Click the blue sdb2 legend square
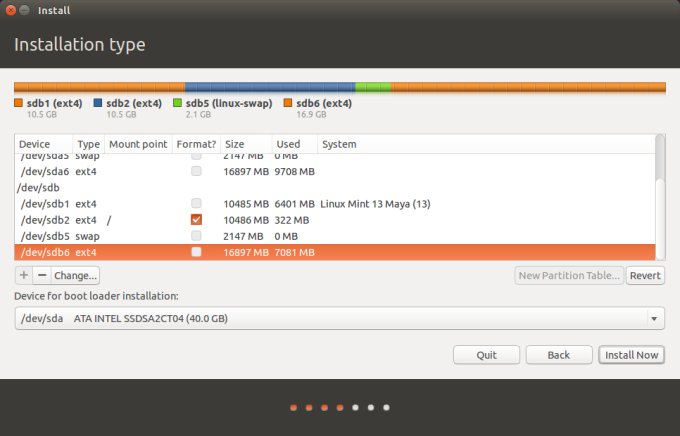This screenshot has height=436, width=680. [98, 103]
